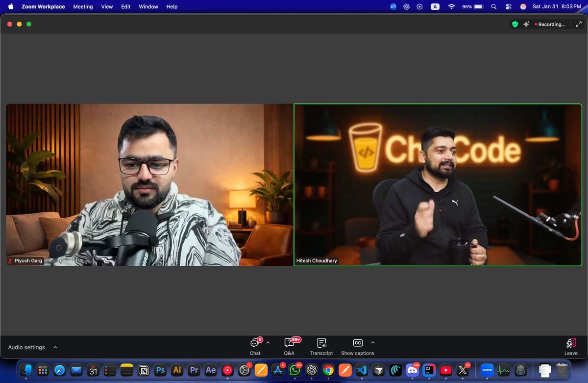
Task: Open Finder from the Dock
Action: (x=26, y=370)
